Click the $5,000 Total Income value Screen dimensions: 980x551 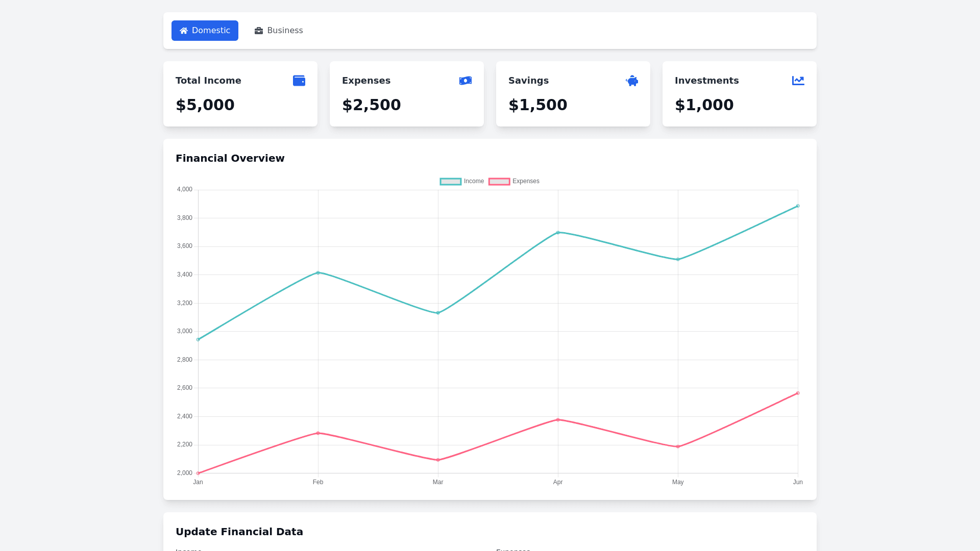pos(205,105)
